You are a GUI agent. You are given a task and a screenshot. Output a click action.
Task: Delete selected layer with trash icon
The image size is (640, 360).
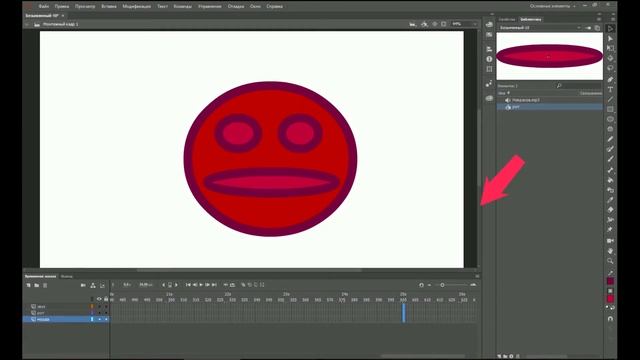click(x=45, y=285)
